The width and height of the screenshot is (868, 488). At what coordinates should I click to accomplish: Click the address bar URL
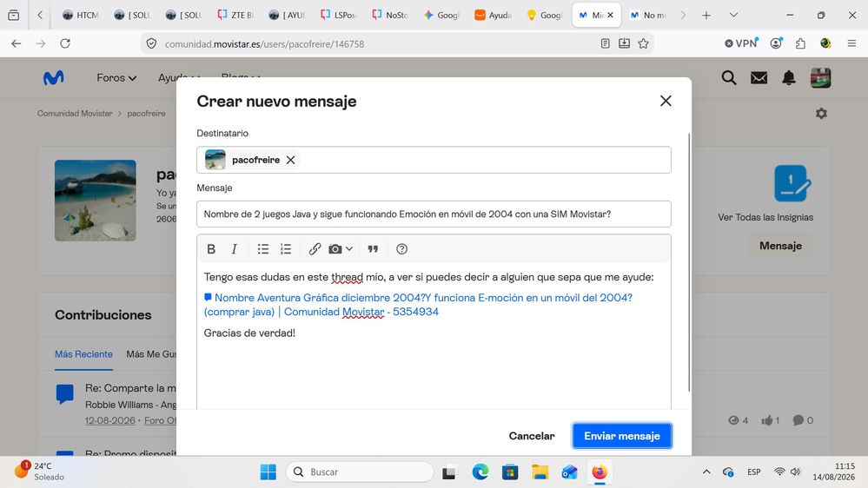(265, 43)
